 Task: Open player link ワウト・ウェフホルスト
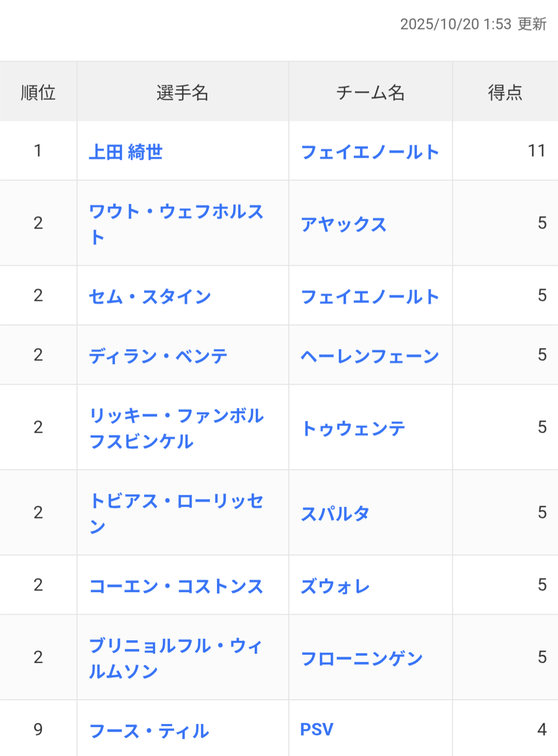pyautogui.click(x=176, y=212)
